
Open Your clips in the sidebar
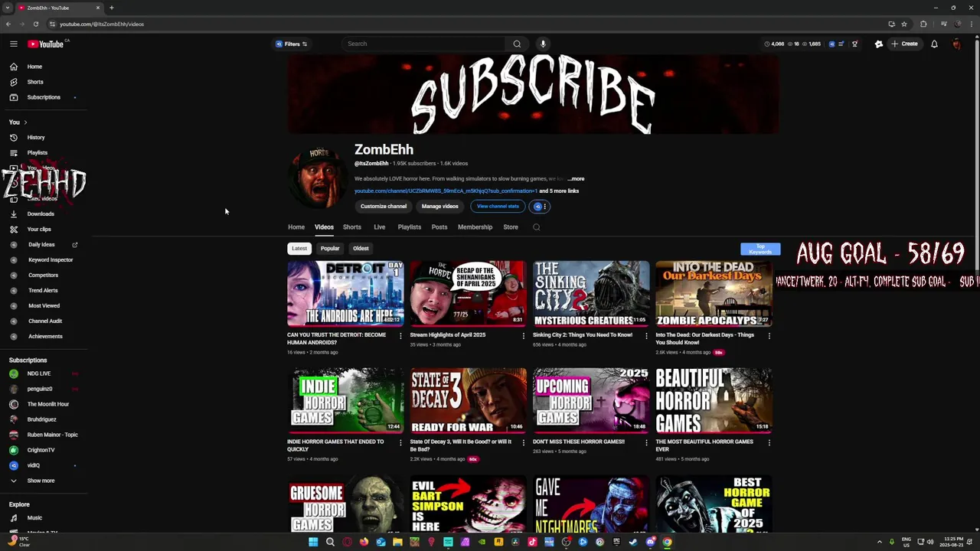click(38, 229)
